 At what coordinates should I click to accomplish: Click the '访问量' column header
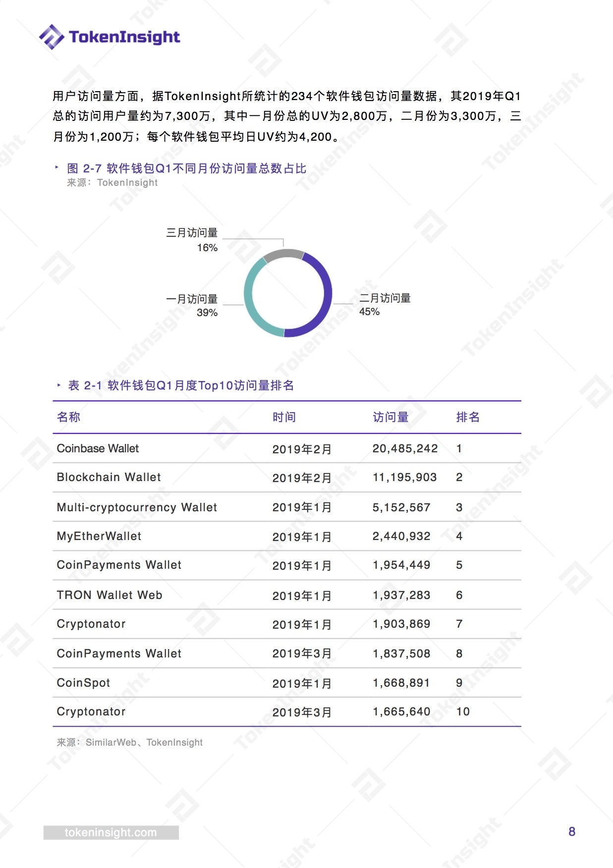[391, 417]
